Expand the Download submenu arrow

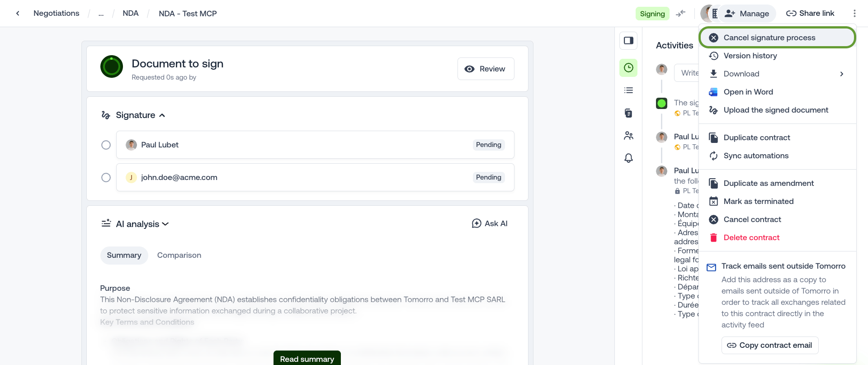[842, 74]
